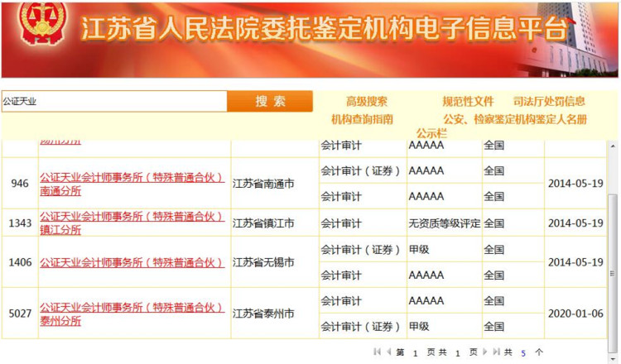The height and width of the screenshot is (364, 621).
Task: Open 机构查询指南 link
Action: tap(362, 119)
